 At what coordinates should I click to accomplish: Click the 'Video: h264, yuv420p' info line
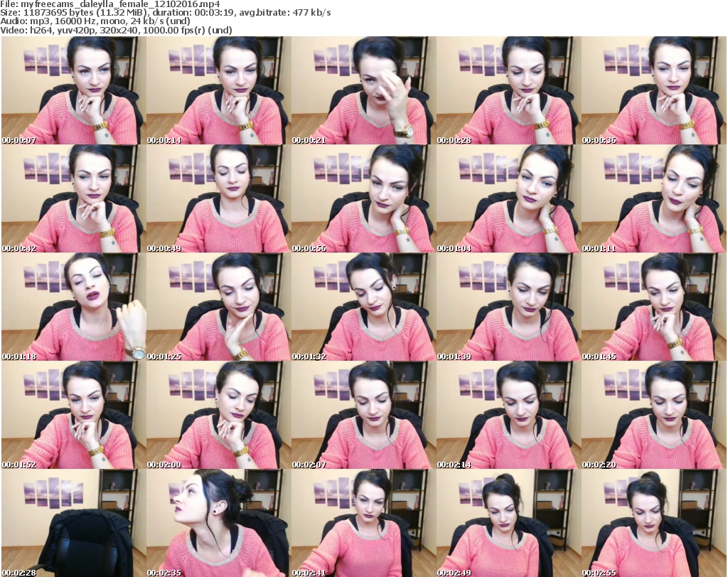[x=116, y=30]
